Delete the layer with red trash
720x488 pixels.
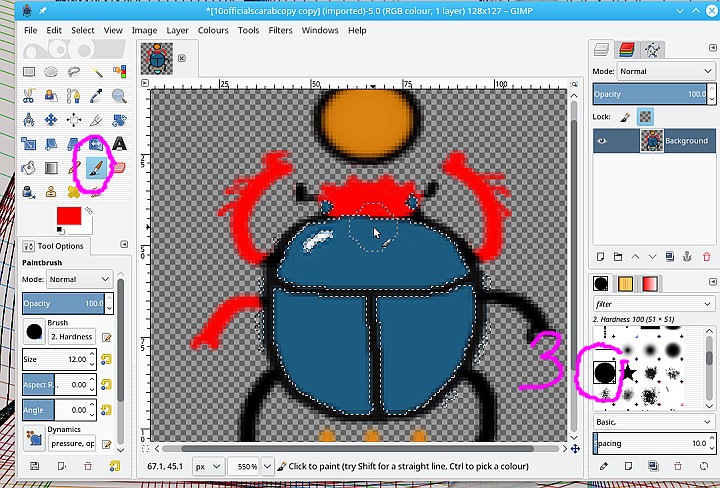point(707,257)
